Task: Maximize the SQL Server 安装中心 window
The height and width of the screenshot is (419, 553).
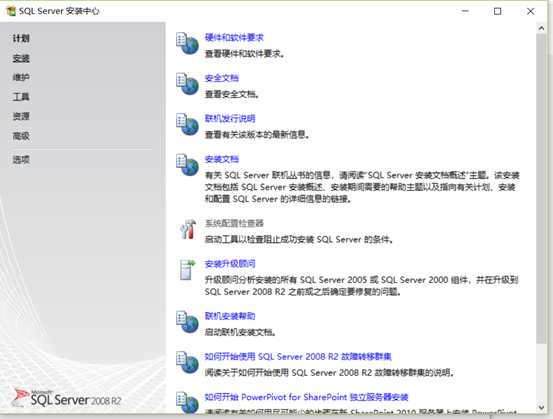Action: coord(497,11)
